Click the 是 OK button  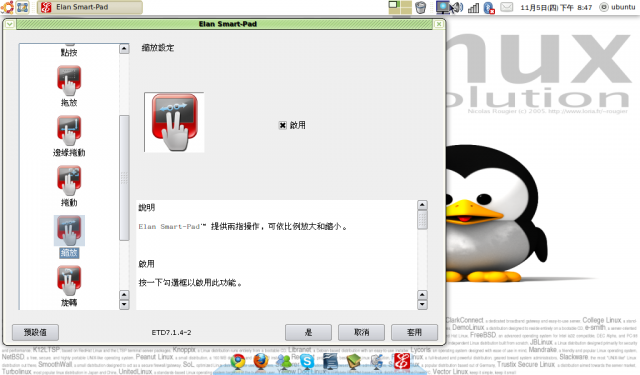pyautogui.click(x=308, y=332)
